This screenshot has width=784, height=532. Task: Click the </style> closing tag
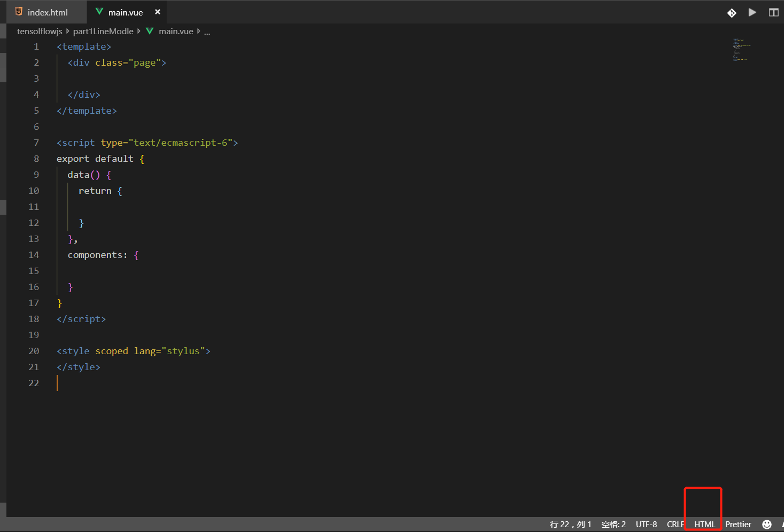(79, 367)
